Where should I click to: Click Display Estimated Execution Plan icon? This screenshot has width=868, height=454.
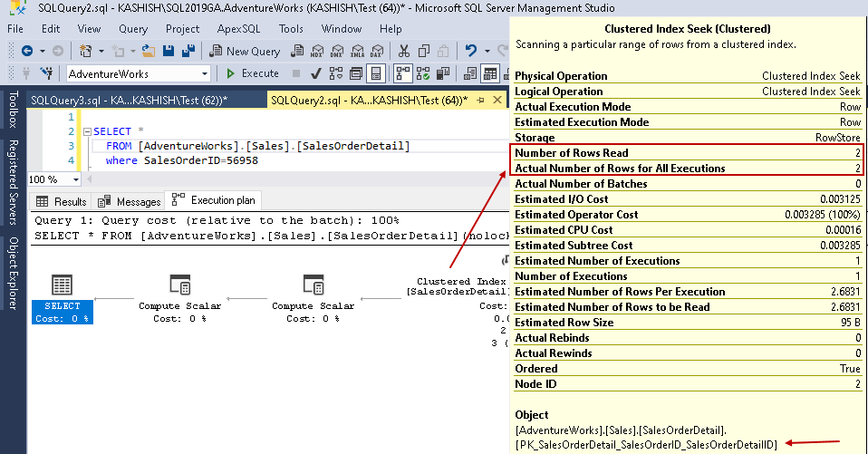336,73
